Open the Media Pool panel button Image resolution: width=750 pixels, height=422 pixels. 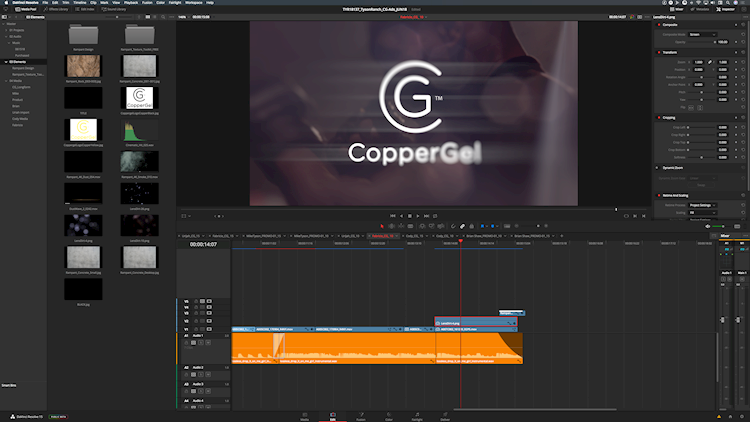pyautogui.click(x=25, y=9)
